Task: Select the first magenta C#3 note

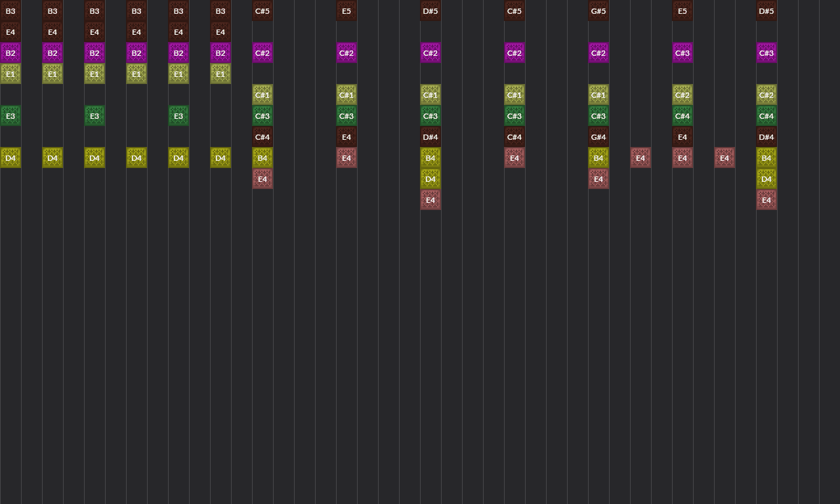Action: [682, 52]
